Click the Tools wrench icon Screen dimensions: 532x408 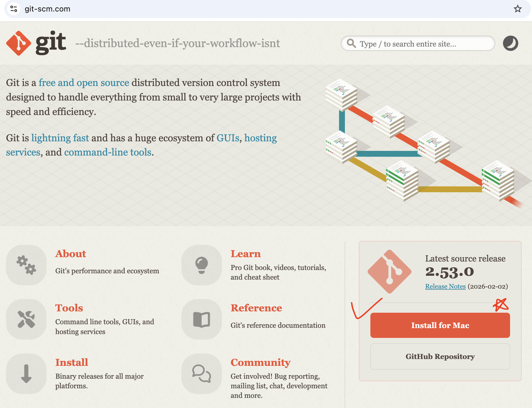[26, 319]
